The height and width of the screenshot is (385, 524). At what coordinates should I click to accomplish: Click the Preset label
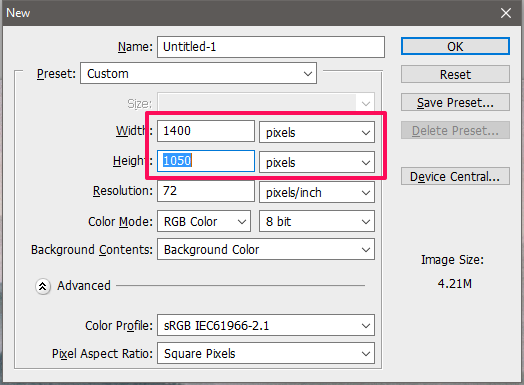[56, 74]
